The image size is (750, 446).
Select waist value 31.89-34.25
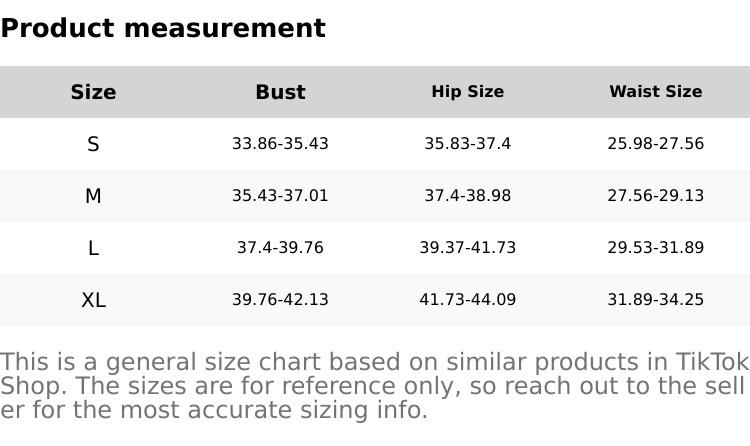[655, 300]
